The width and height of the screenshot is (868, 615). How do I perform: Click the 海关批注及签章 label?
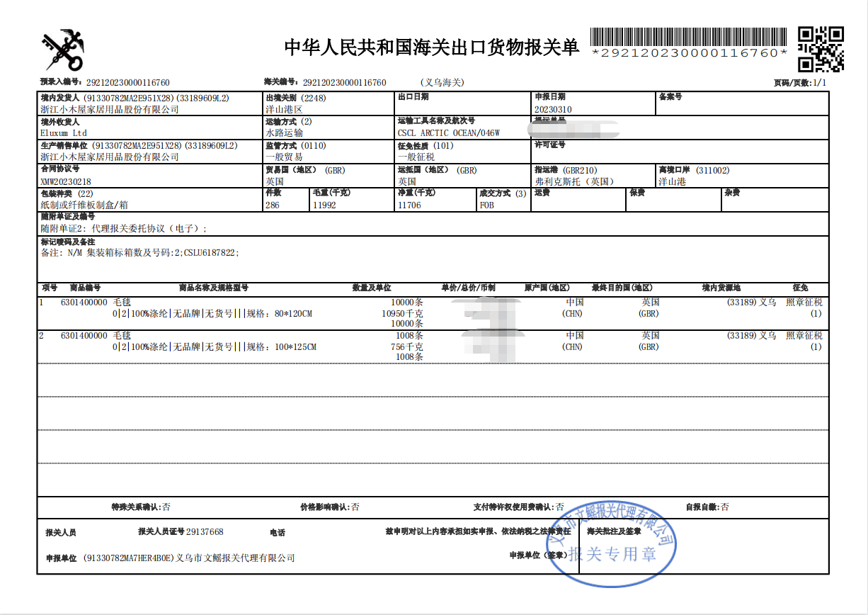pos(613,531)
